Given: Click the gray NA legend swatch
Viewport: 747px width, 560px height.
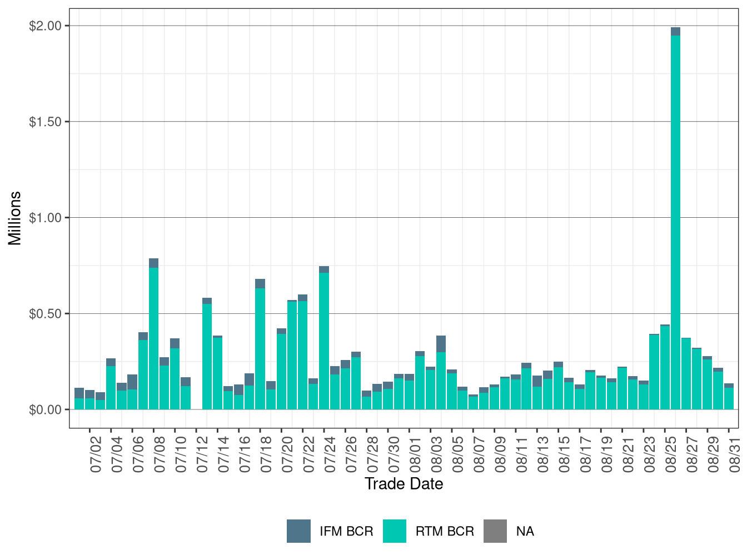Looking at the screenshot, I should pos(495,531).
